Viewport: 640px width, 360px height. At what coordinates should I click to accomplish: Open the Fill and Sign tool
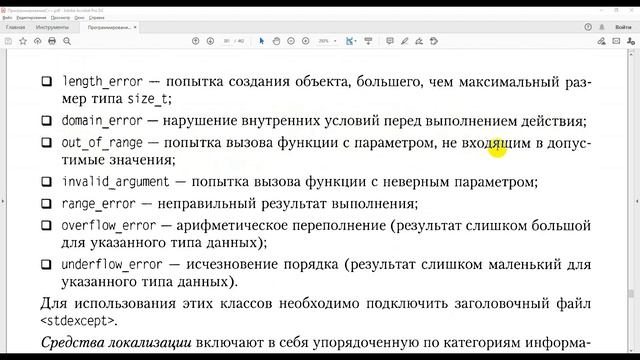tap(419, 41)
